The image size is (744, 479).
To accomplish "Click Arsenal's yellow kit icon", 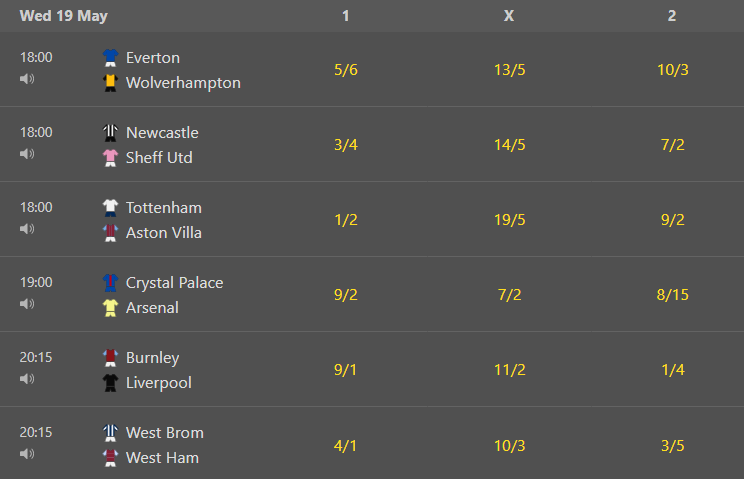I will pos(111,308).
